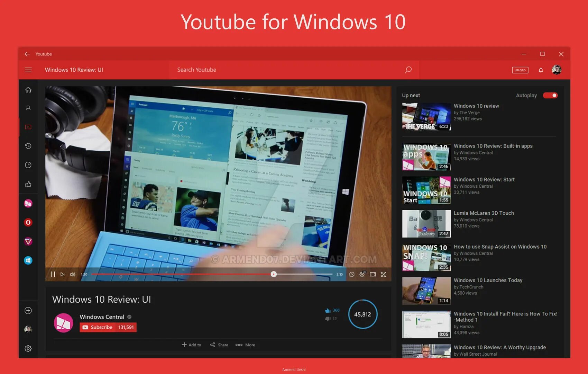This screenshot has width=588, height=374.
Task: Click the video progress slider handle
Action: 274,274
